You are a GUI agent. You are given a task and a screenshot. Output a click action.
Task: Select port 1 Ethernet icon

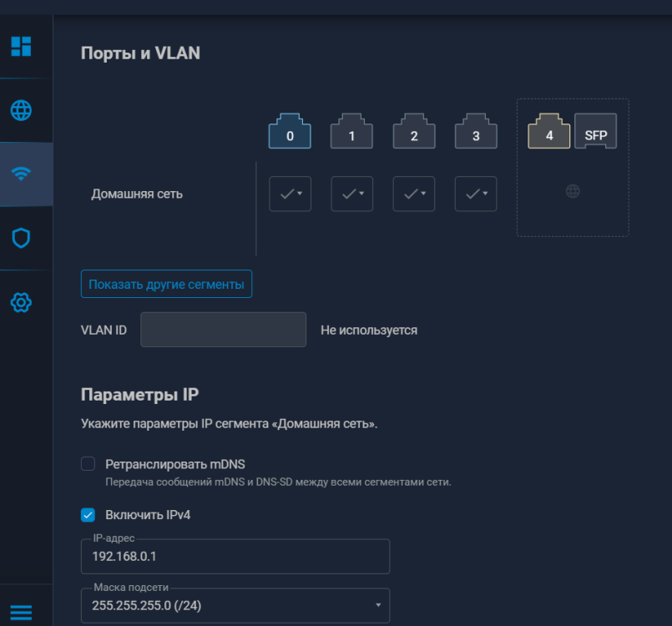point(351,132)
